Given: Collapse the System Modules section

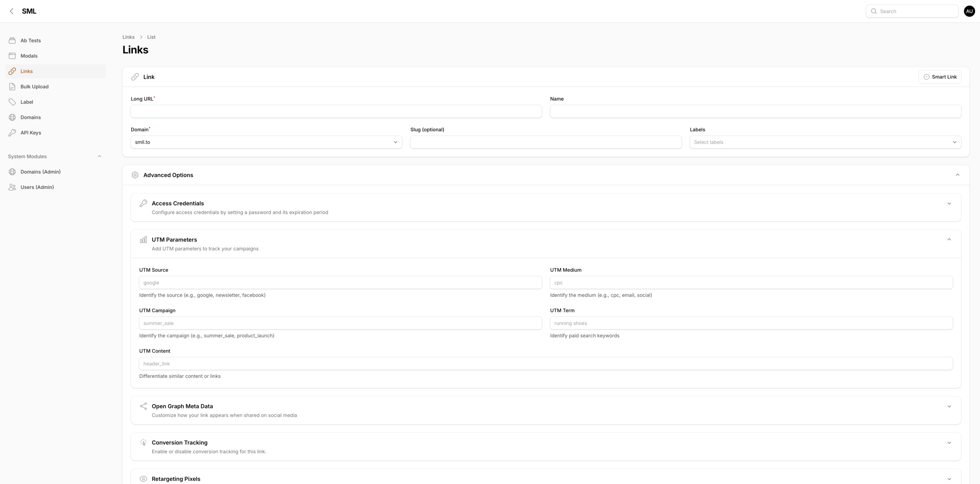Looking at the screenshot, I should pyautogui.click(x=99, y=156).
